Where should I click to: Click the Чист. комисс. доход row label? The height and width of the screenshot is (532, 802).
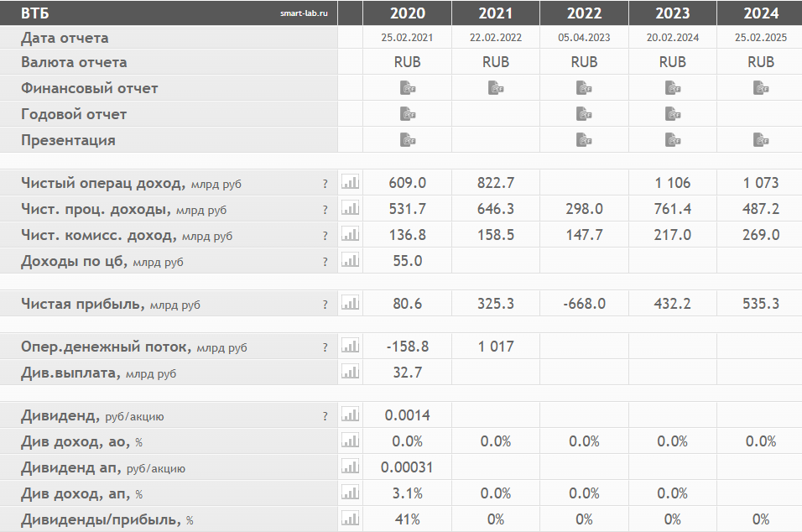click(127, 235)
